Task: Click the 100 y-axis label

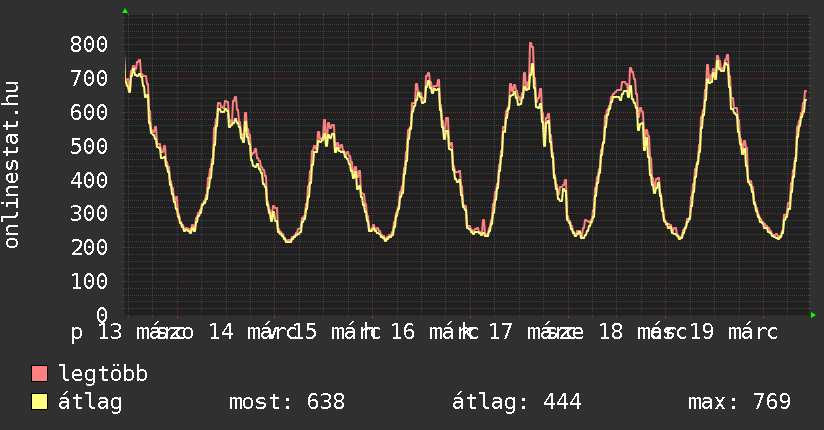Action: point(90,281)
